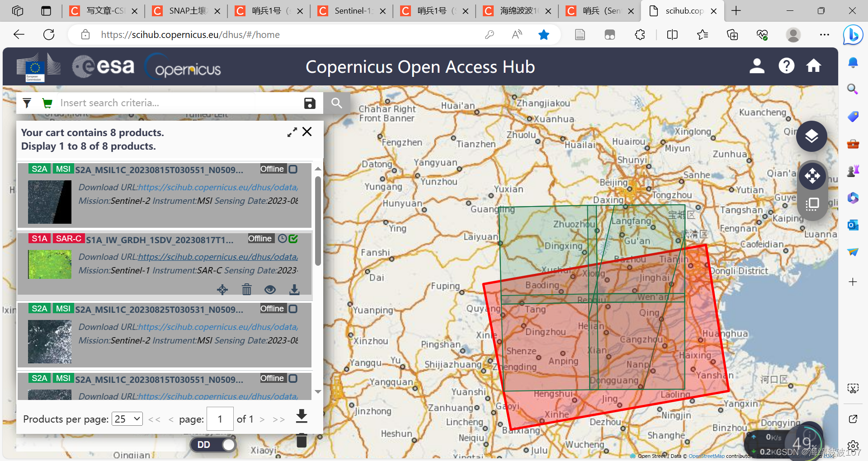The width and height of the screenshot is (868, 461).
Task: Go to the hub home icon
Action: [x=814, y=66]
